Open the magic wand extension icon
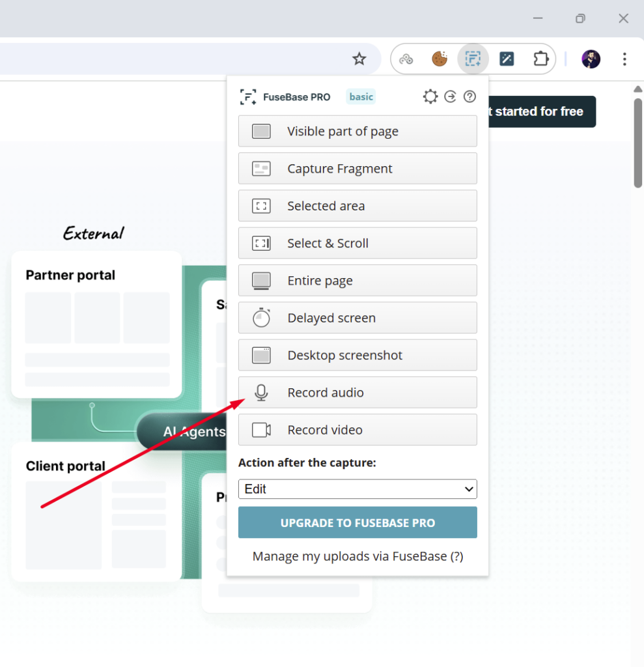Image resolution: width=644 pixels, height=667 pixels. click(x=507, y=59)
